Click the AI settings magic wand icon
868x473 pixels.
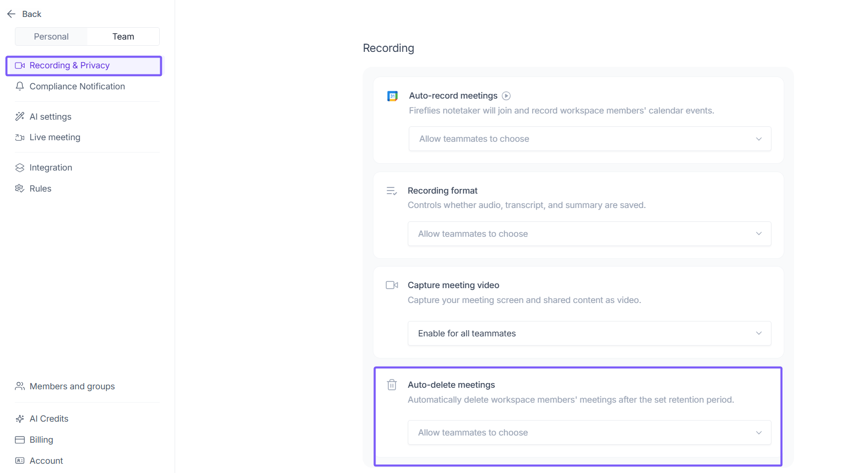pyautogui.click(x=20, y=117)
